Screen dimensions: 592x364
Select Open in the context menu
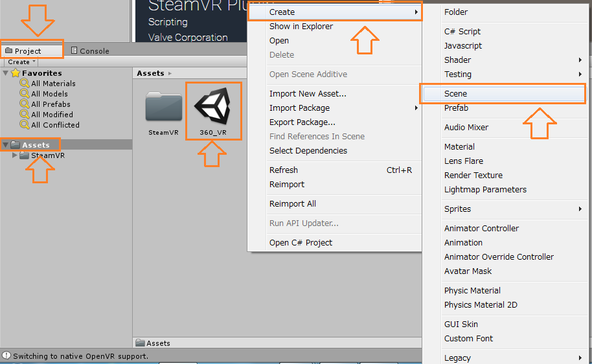[x=335, y=41]
